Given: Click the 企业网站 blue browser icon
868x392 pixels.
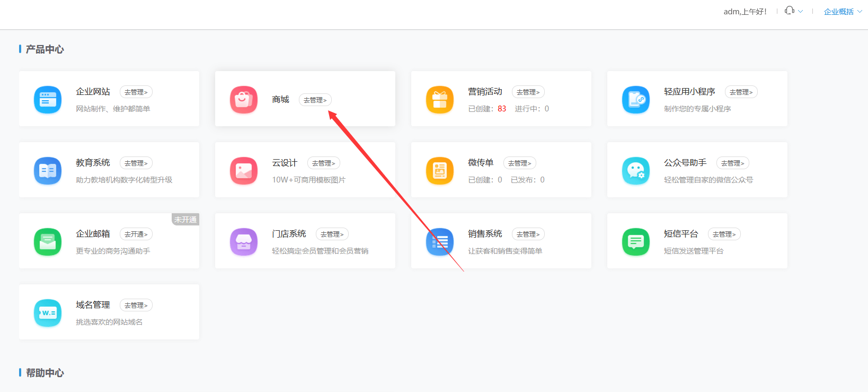Looking at the screenshot, I should point(48,99).
